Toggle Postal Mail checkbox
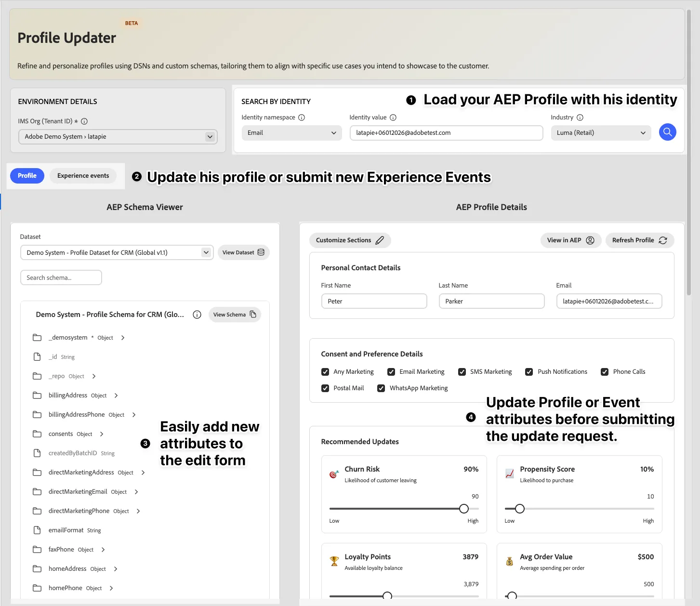Image resolution: width=700 pixels, height=606 pixels. click(325, 388)
